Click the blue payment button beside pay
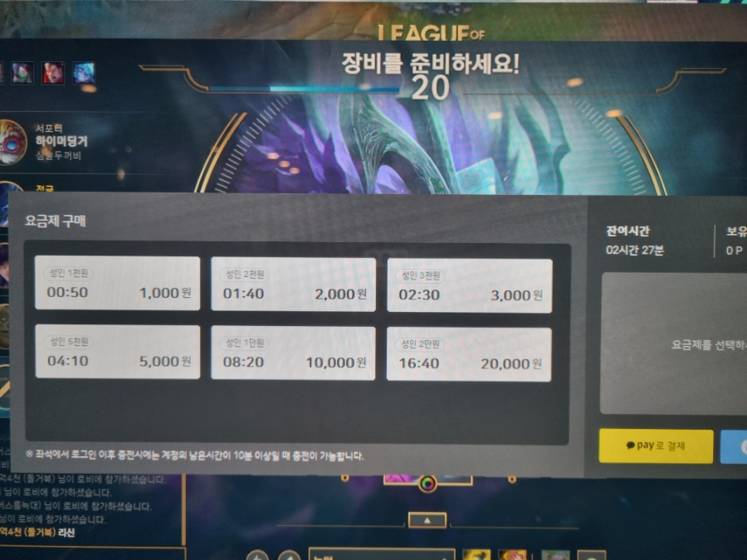The width and height of the screenshot is (747, 560). point(734,446)
